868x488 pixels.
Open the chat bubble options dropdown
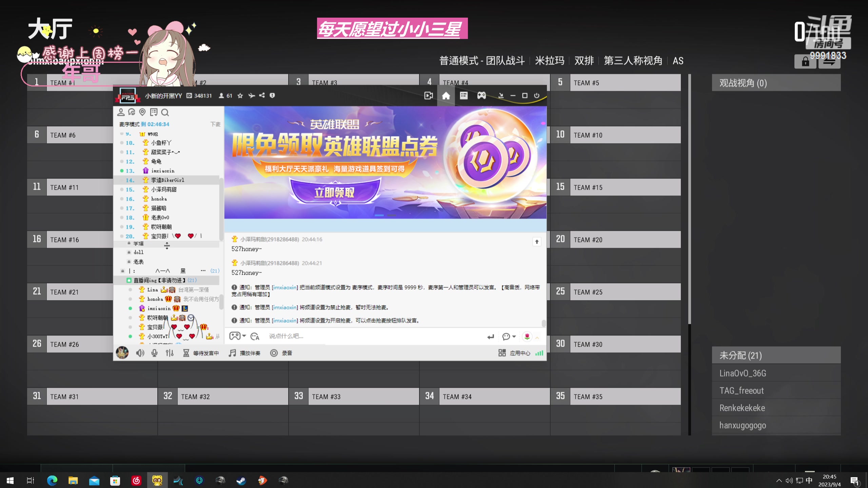[x=509, y=337]
